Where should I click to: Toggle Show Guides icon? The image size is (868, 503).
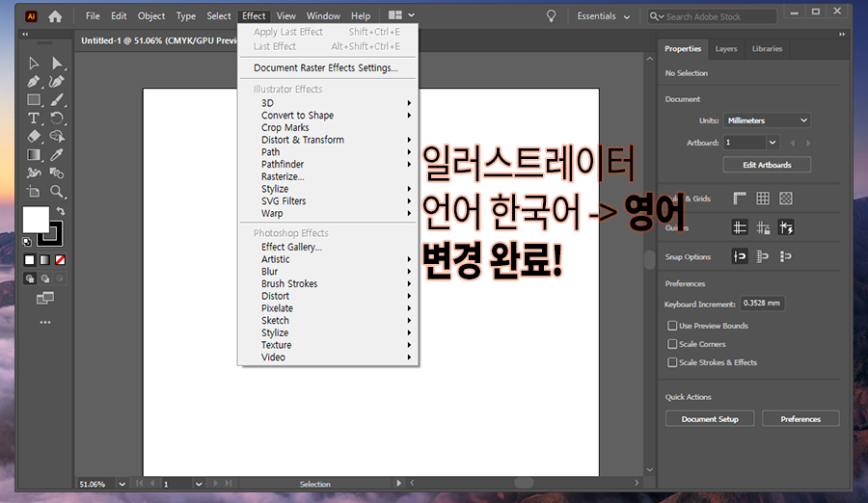point(740,227)
